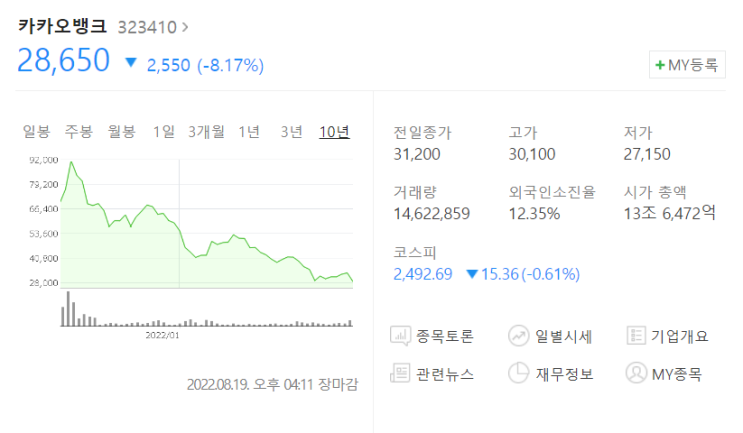Select the 1년 chart range
This screenshot has width=743, height=433.
[249, 131]
